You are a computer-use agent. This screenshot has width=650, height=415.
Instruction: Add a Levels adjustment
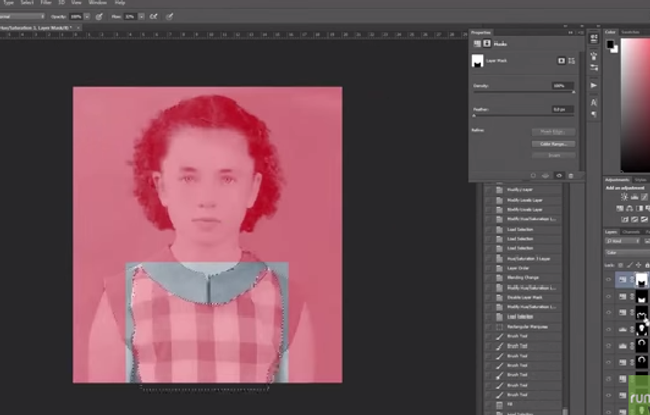634,197
